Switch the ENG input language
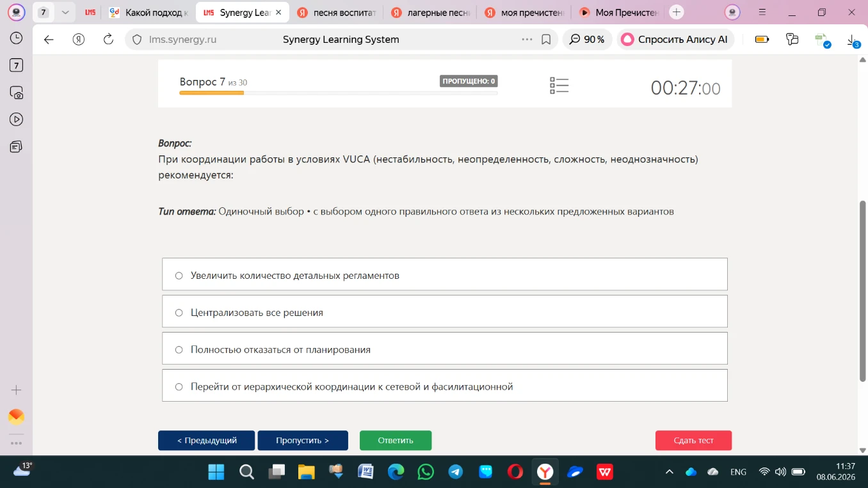This screenshot has width=868, height=488. tap(738, 472)
